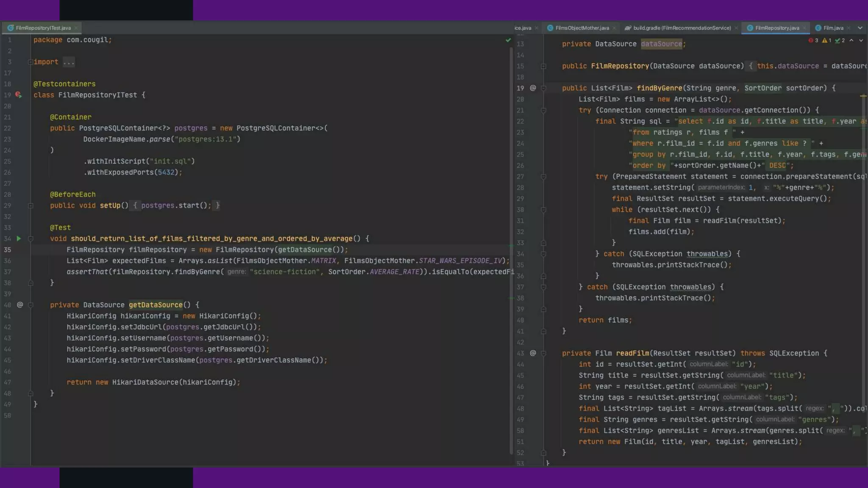This screenshot has height=488, width=868.
Task: Switch to the build.gradle tab
Action: click(x=682, y=28)
